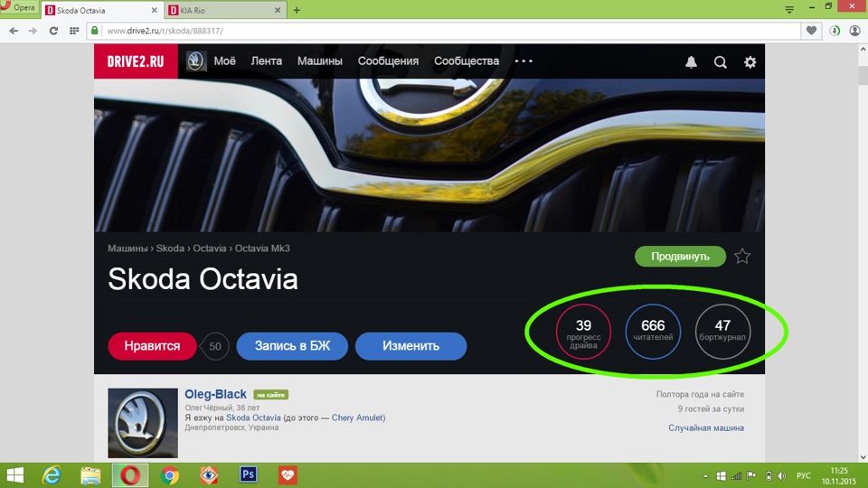Select the Skoda Octavia browser tab

[102, 10]
